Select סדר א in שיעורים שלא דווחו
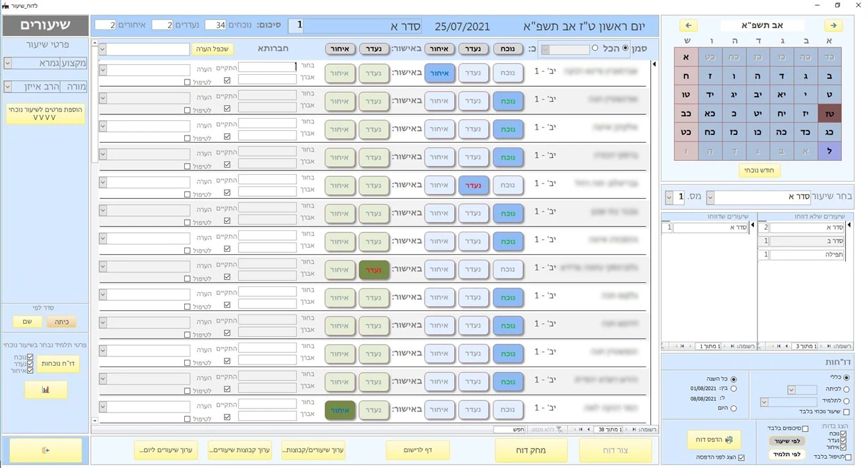 coord(807,228)
